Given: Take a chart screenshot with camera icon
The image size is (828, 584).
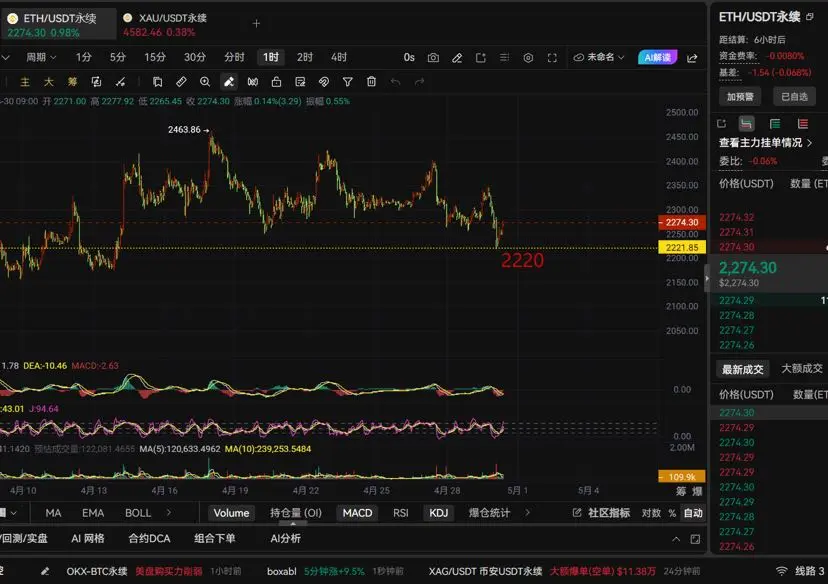Looking at the screenshot, I should pyautogui.click(x=433, y=58).
